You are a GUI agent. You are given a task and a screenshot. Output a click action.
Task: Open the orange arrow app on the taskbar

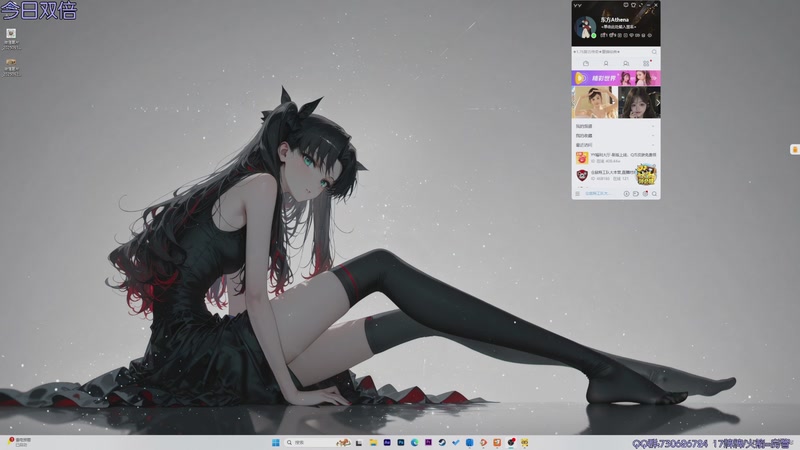(x=483, y=442)
